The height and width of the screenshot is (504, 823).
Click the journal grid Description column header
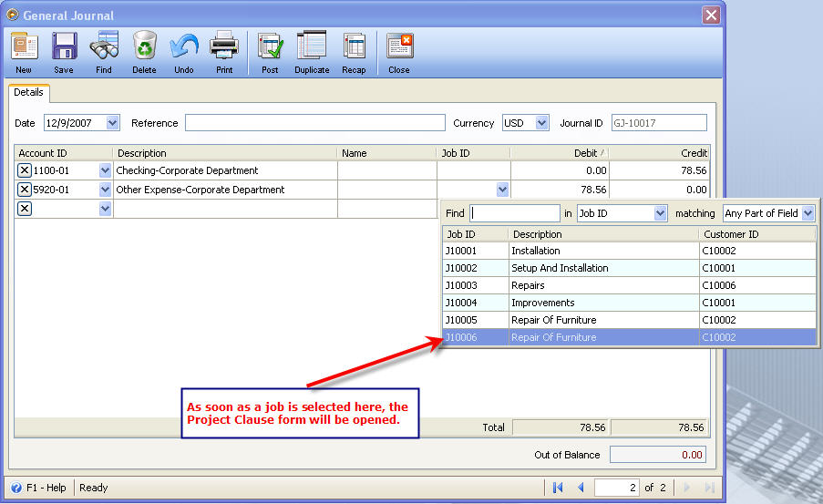point(224,153)
